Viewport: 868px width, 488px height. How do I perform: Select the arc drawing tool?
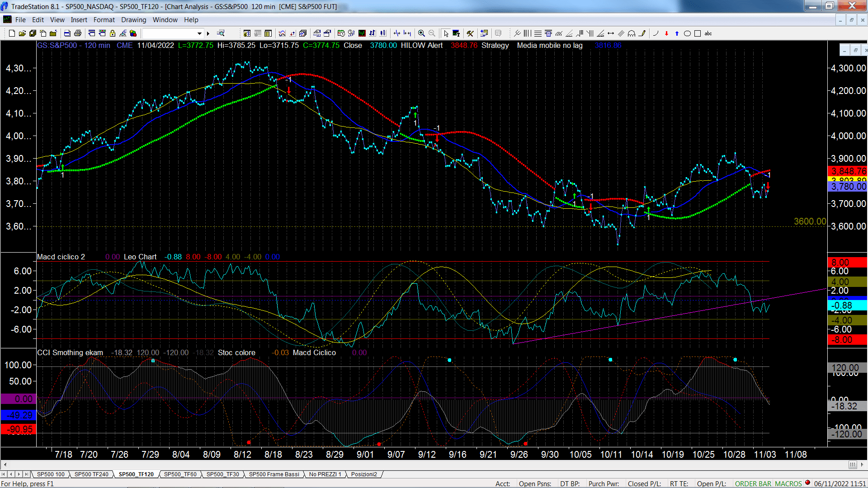pyautogui.click(x=656, y=33)
